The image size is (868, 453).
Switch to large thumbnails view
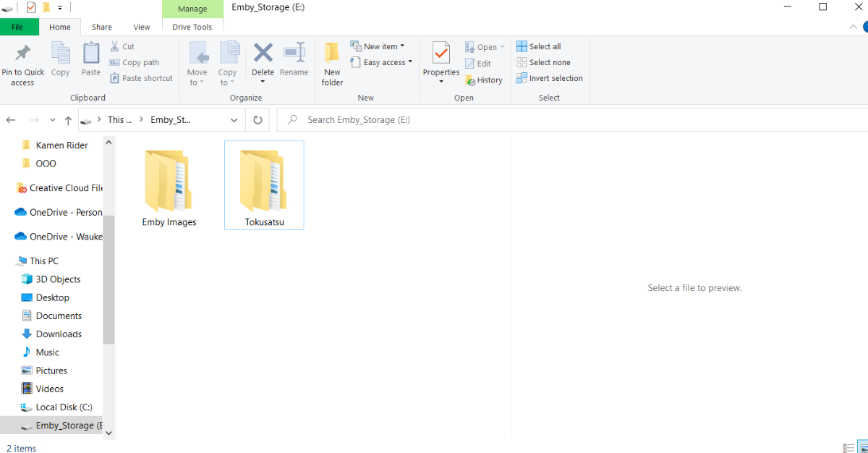pos(861,448)
